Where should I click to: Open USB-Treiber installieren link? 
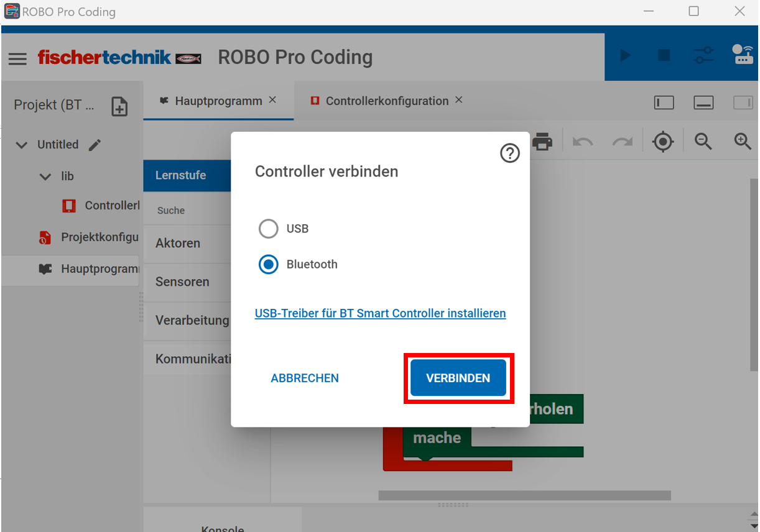(x=381, y=313)
